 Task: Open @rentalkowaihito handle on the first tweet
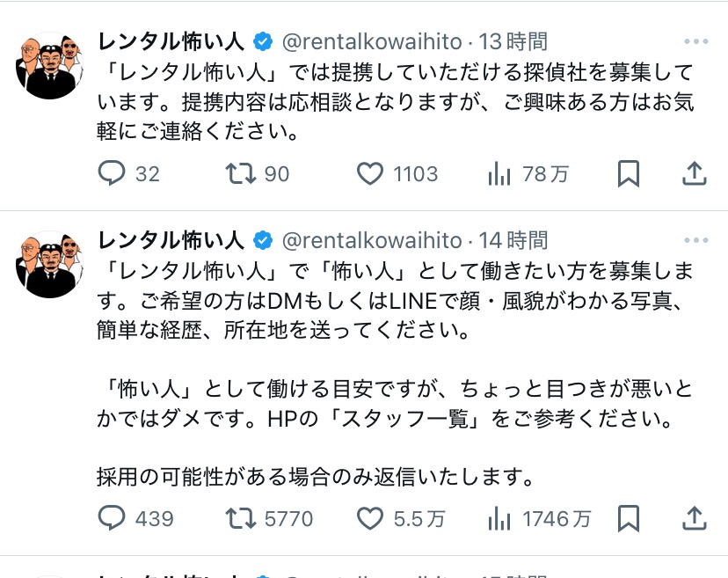[372, 42]
